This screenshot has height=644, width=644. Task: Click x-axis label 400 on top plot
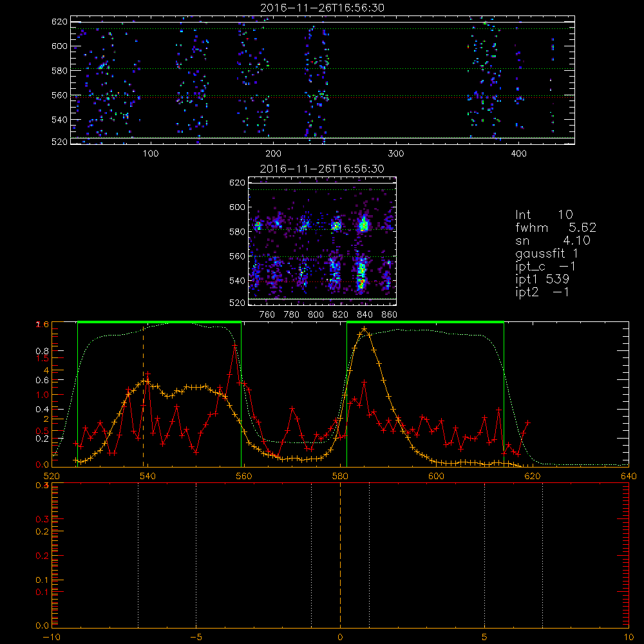(x=518, y=154)
